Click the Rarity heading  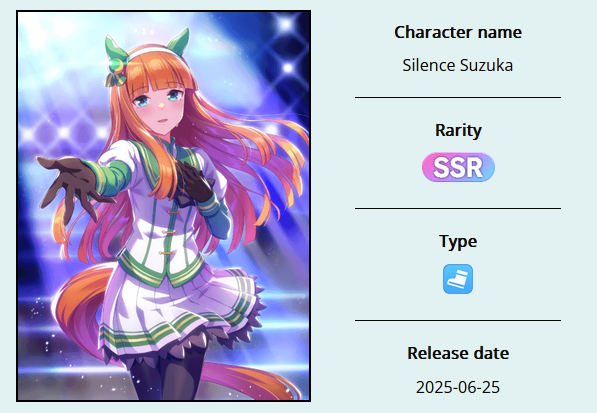(x=458, y=131)
